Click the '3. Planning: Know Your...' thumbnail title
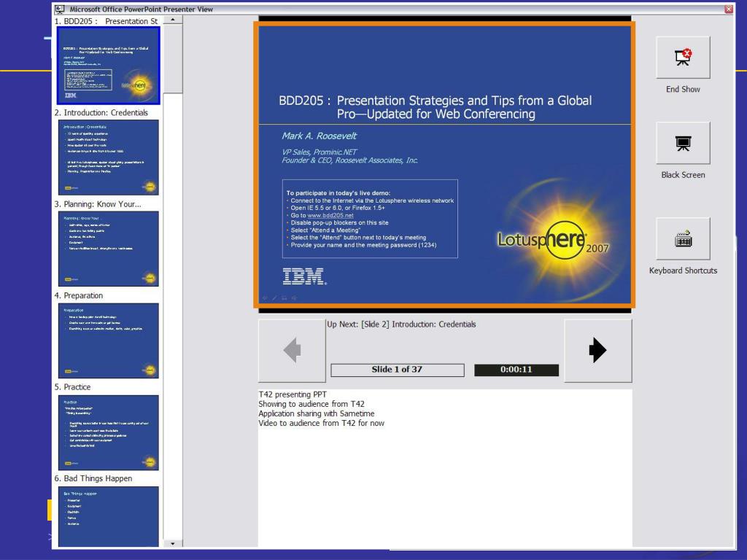Screen dimensions: 747x560 coord(98,204)
